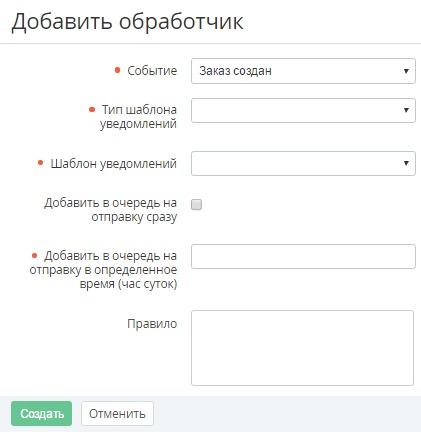The height and width of the screenshot is (434, 421).
Task: Expand the Тип шаблона уведомлений dropdown
Action: [303, 110]
